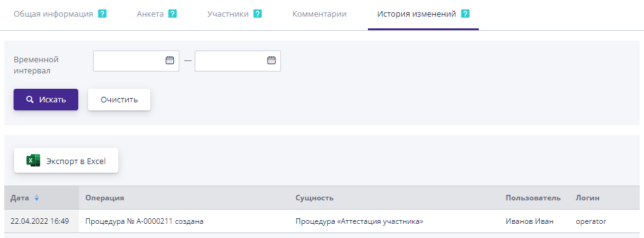Switch to Анкета tab

(150, 14)
